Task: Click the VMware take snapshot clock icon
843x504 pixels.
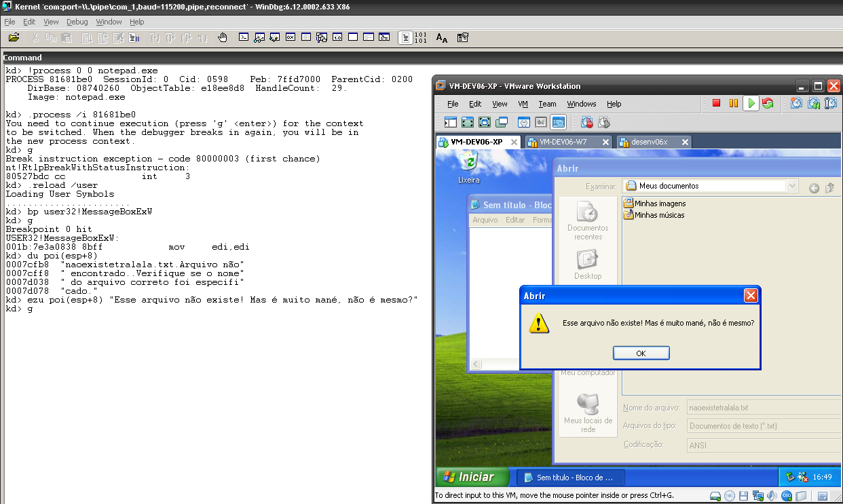Action: pyautogui.click(x=796, y=104)
